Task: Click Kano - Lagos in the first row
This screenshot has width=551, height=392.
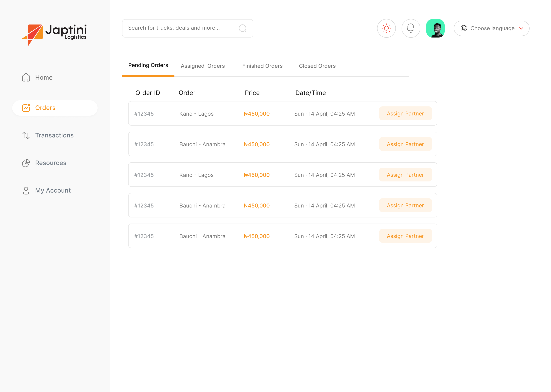Action: click(x=196, y=114)
